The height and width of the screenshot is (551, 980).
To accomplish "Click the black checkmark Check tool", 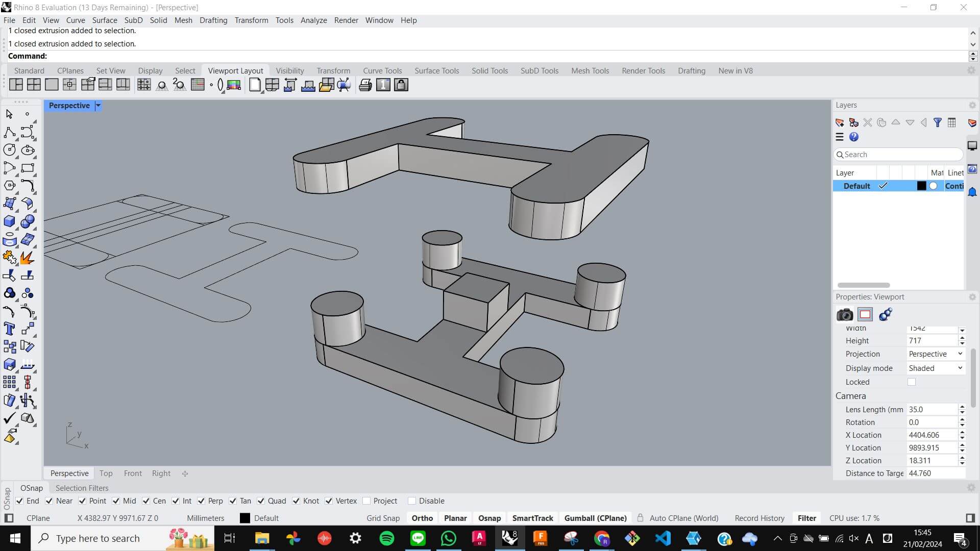I will coord(9,418).
